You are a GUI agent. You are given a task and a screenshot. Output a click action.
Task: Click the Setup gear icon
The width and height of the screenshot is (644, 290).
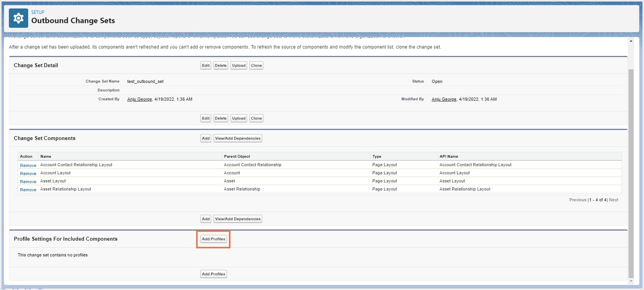coord(19,18)
